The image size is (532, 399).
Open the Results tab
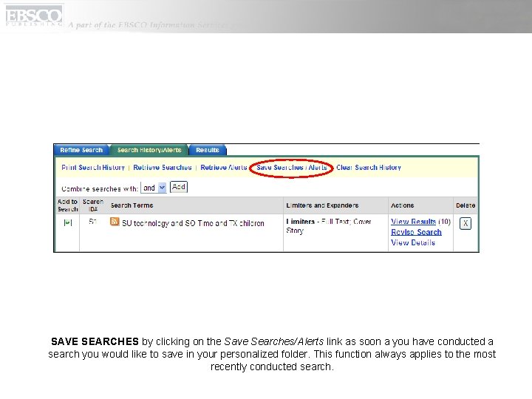208,150
